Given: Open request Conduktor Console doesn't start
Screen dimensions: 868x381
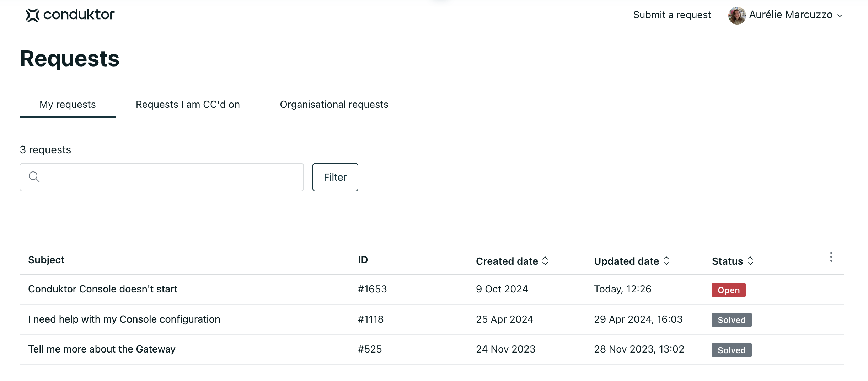Looking at the screenshot, I should [x=103, y=289].
